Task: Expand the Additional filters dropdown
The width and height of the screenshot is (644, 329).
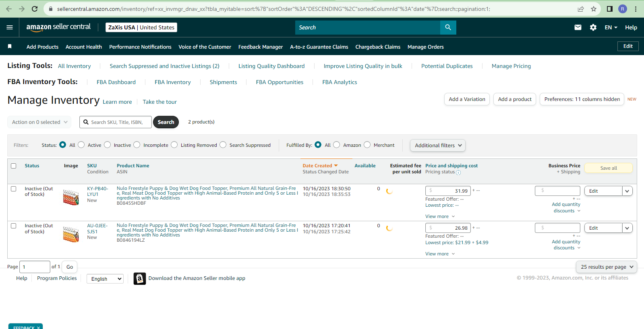Action: click(x=438, y=146)
